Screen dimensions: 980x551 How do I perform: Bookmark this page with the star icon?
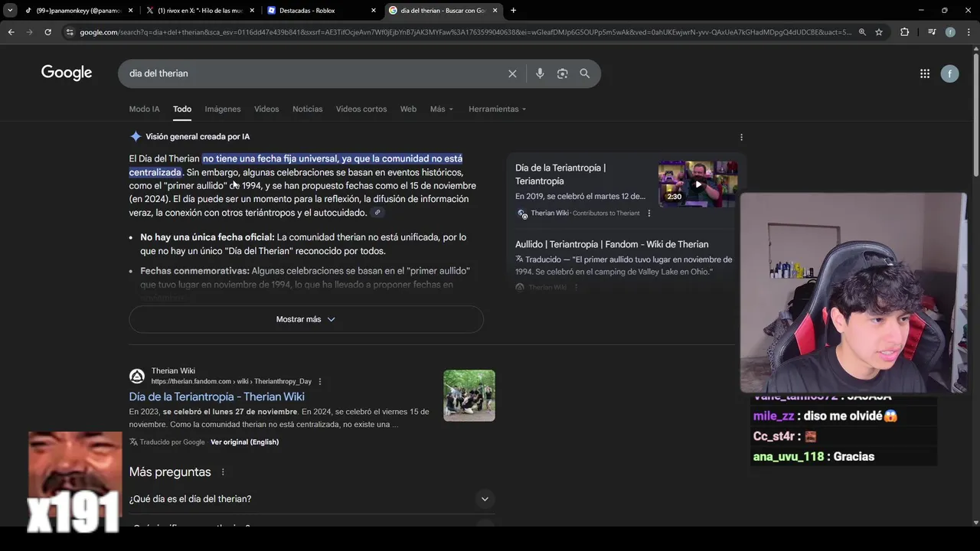tap(879, 32)
